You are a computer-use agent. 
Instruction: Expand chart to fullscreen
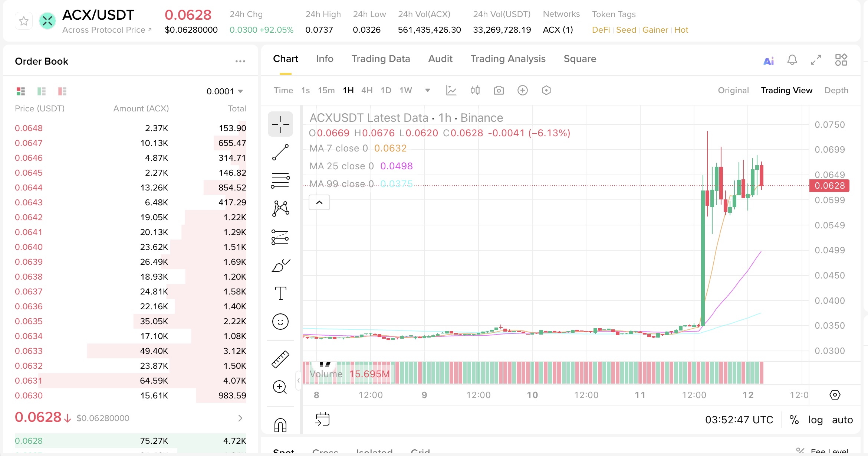(x=816, y=60)
